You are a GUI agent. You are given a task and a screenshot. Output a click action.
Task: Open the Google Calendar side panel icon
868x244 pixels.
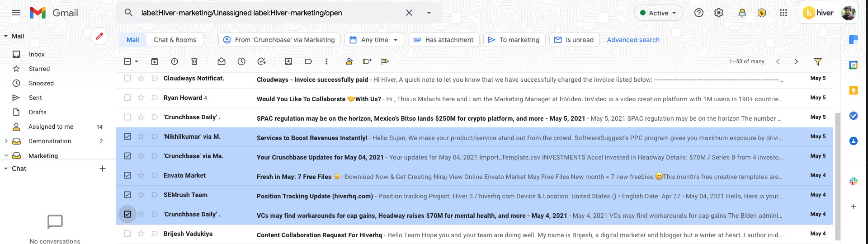tap(854, 65)
